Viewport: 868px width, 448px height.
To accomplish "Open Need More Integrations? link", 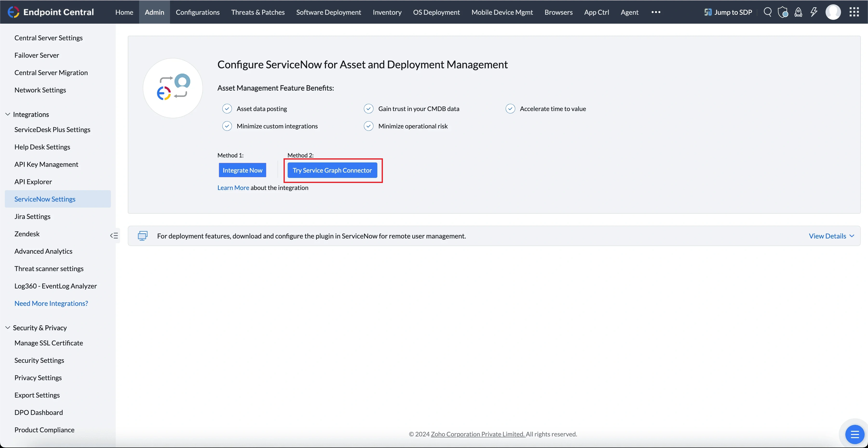I will [51, 303].
